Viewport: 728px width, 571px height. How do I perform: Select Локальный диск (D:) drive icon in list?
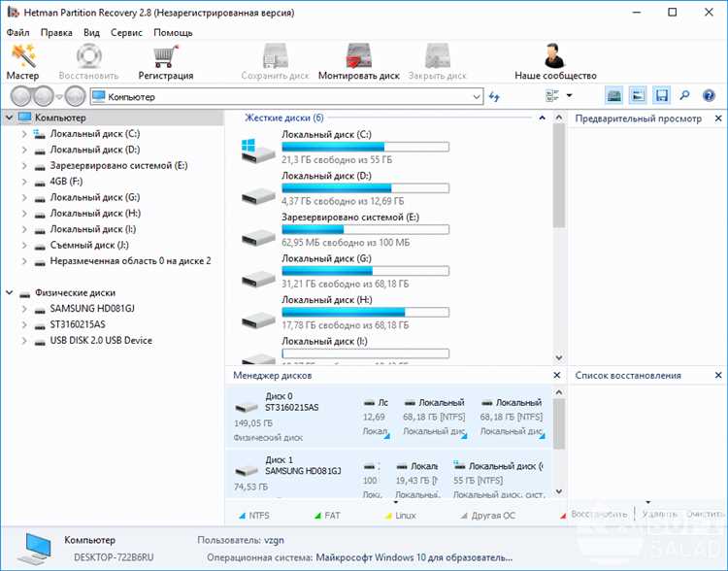258,195
